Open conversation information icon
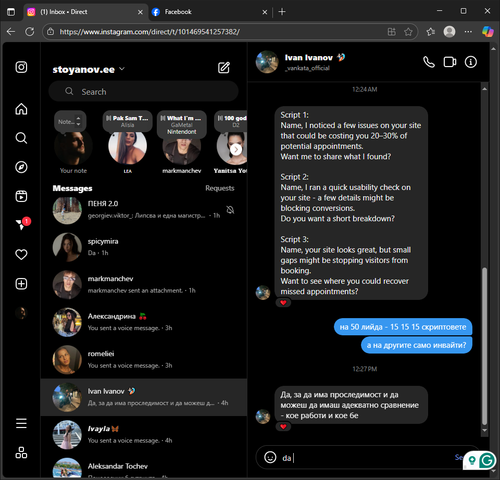 pyautogui.click(x=471, y=62)
